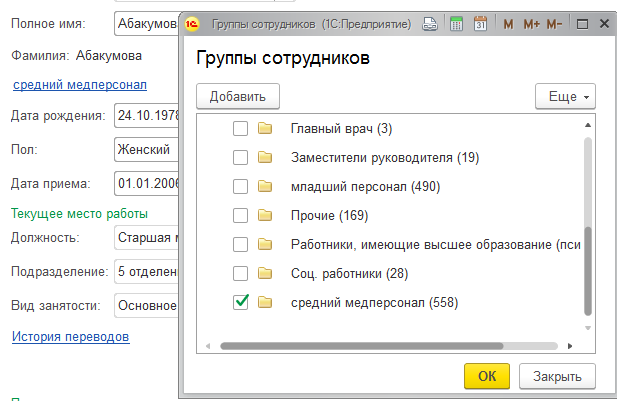The width and height of the screenshot is (617, 401).
Task: Click the M memory button
Action: pyautogui.click(x=508, y=24)
